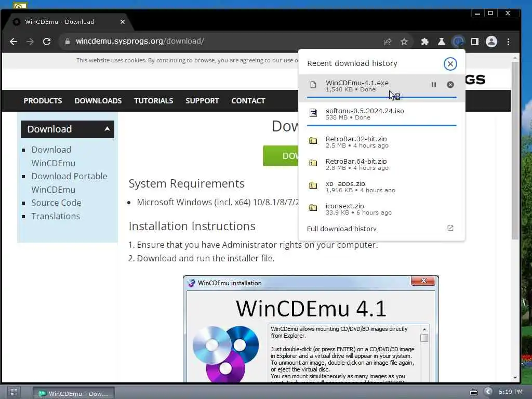Open the browser side panel
This screenshot has width=532, height=399.
pyautogui.click(x=475, y=42)
